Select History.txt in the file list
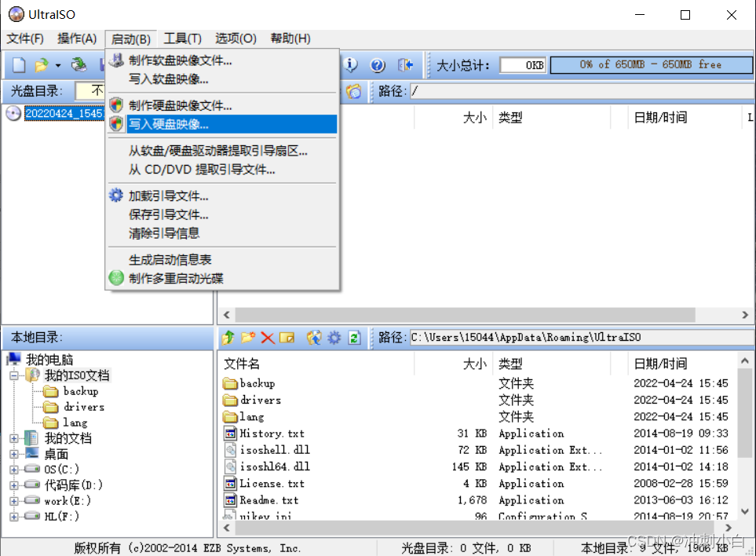This screenshot has height=556, width=756. pyautogui.click(x=272, y=433)
